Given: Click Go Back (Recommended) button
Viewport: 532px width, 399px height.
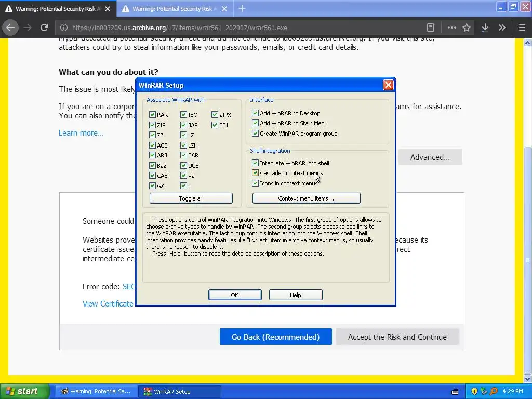Looking at the screenshot, I should coord(275,337).
